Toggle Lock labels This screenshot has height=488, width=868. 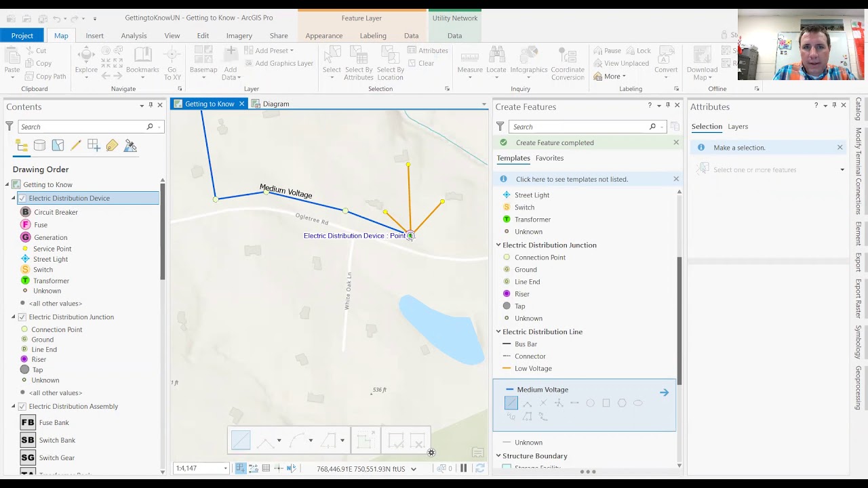(638, 51)
